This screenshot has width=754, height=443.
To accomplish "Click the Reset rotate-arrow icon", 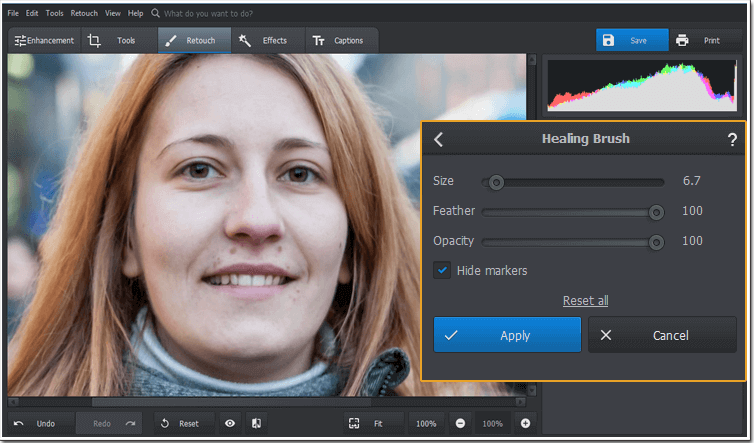I will 164,423.
